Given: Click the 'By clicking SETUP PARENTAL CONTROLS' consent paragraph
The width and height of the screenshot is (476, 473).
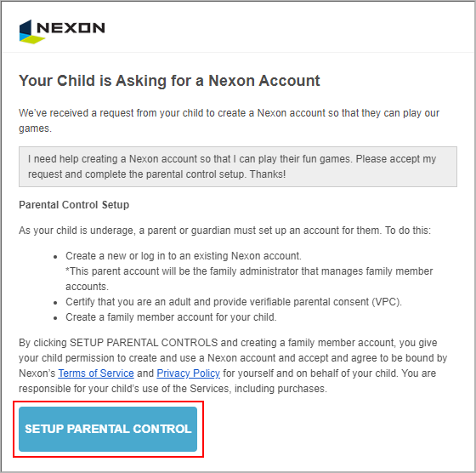Looking at the screenshot, I should pyautogui.click(x=233, y=366).
